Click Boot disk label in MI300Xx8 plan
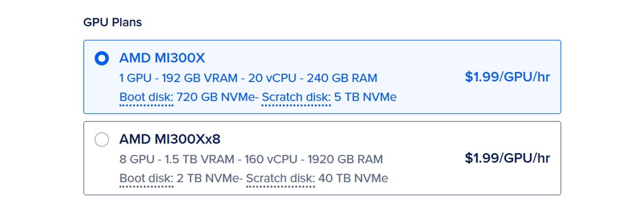Viewport: 644px width, 215px height. pyautogui.click(x=146, y=178)
